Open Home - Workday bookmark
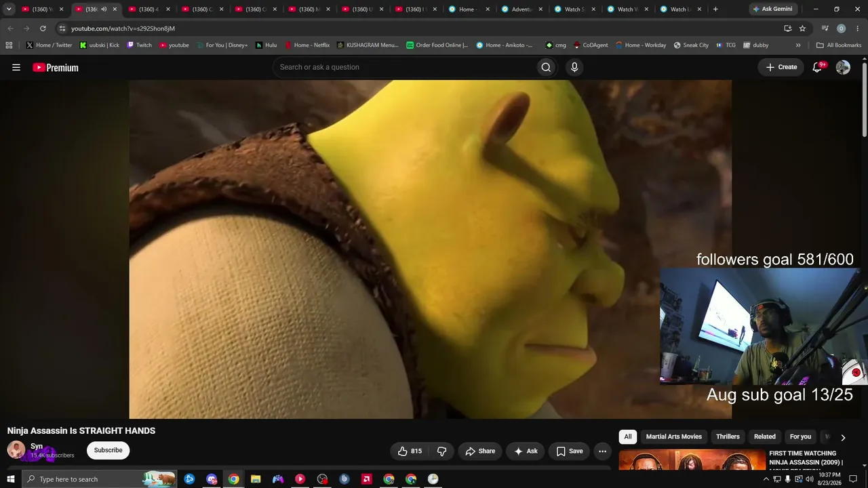 coord(639,45)
